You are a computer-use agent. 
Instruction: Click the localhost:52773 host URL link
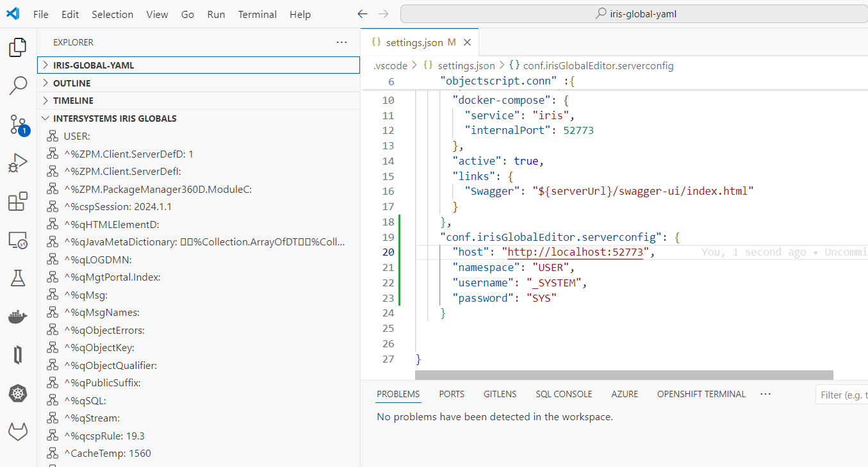coord(575,252)
